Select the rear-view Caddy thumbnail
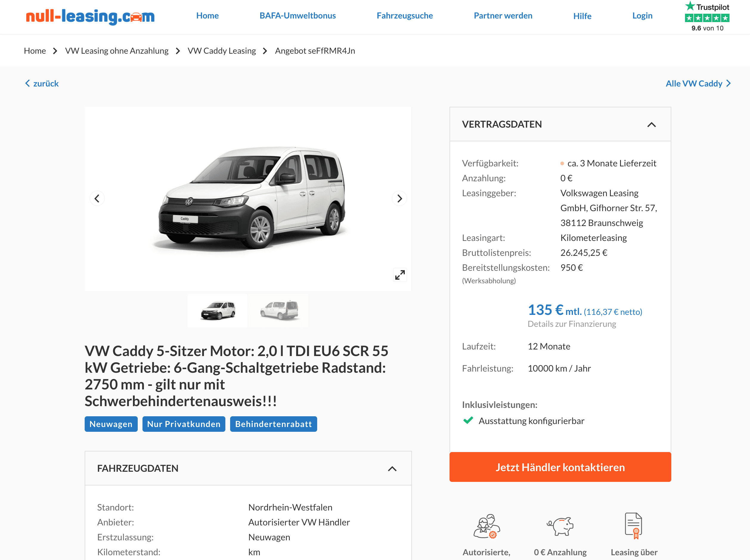The height and width of the screenshot is (560, 750). point(279,310)
